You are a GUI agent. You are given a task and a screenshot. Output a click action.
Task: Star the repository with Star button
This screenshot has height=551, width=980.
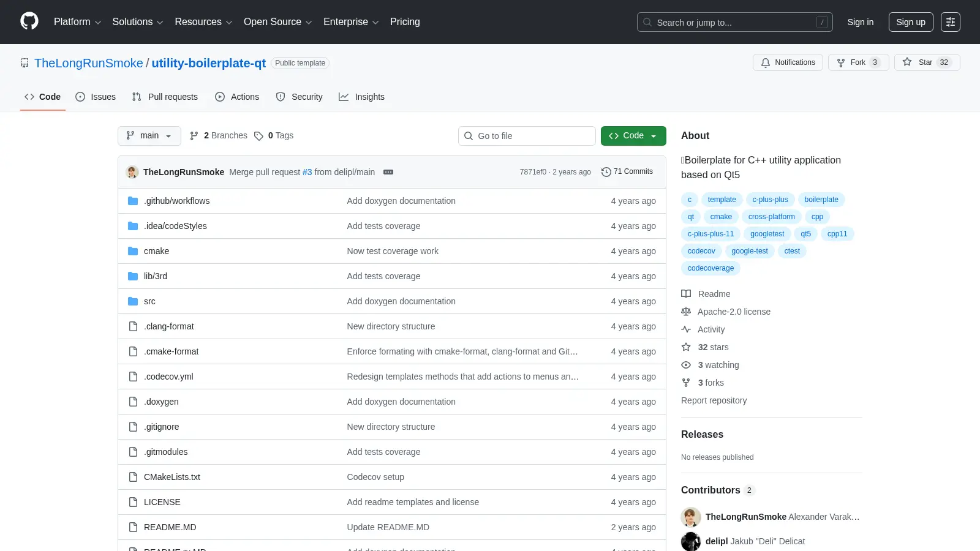(927, 62)
